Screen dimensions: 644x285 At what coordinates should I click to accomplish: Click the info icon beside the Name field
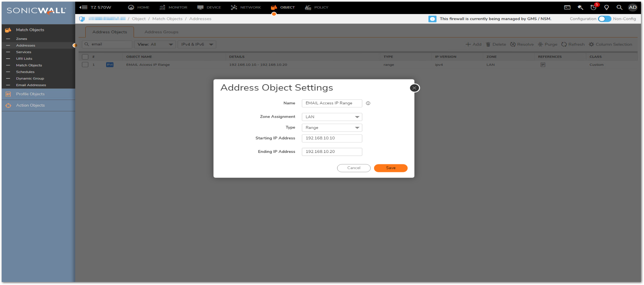(x=368, y=103)
